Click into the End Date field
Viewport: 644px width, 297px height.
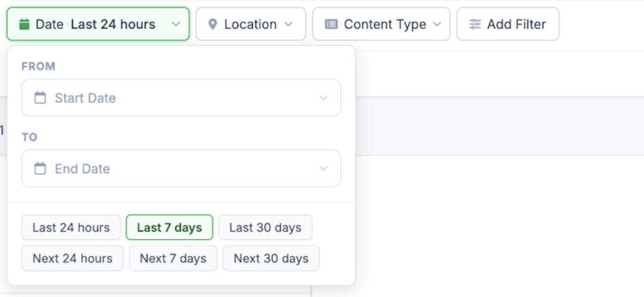tap(181, 169)
